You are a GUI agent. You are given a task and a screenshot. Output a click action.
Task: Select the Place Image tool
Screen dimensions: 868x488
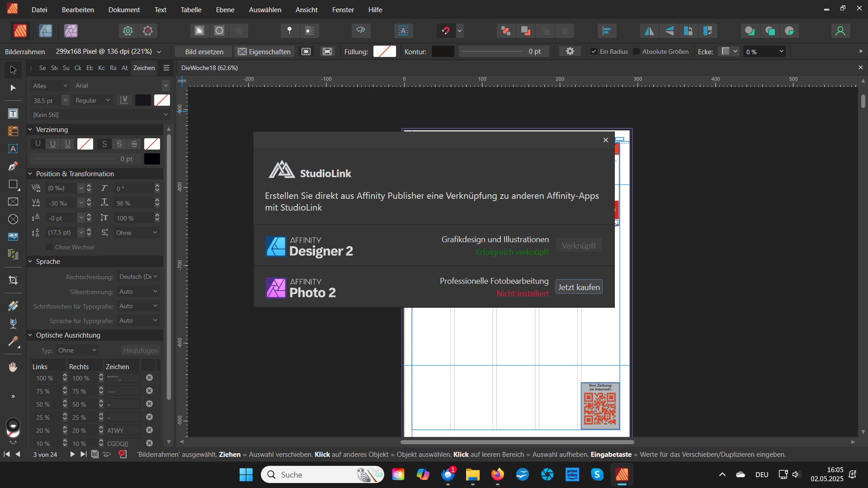13,237
